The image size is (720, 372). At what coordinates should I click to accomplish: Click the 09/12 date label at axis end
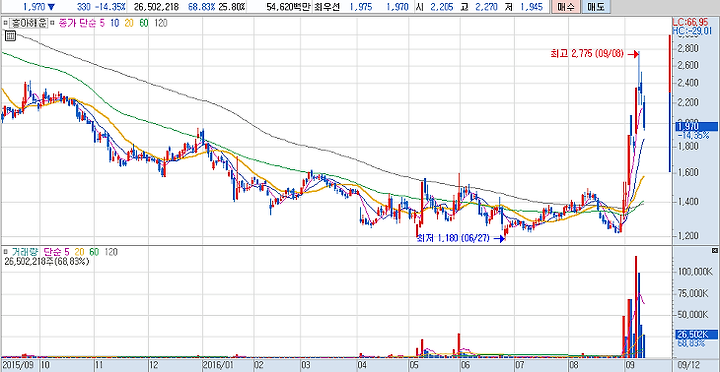[689, 366]
